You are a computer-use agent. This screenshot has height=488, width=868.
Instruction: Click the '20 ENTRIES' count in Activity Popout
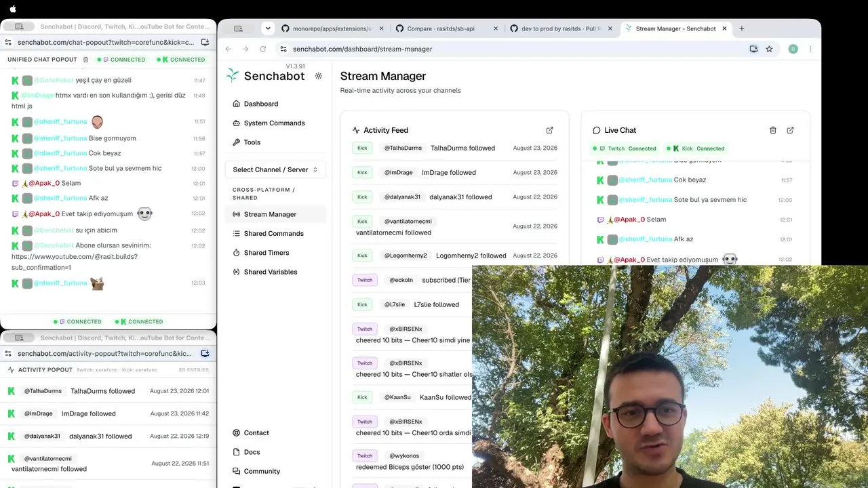point(194,370)
